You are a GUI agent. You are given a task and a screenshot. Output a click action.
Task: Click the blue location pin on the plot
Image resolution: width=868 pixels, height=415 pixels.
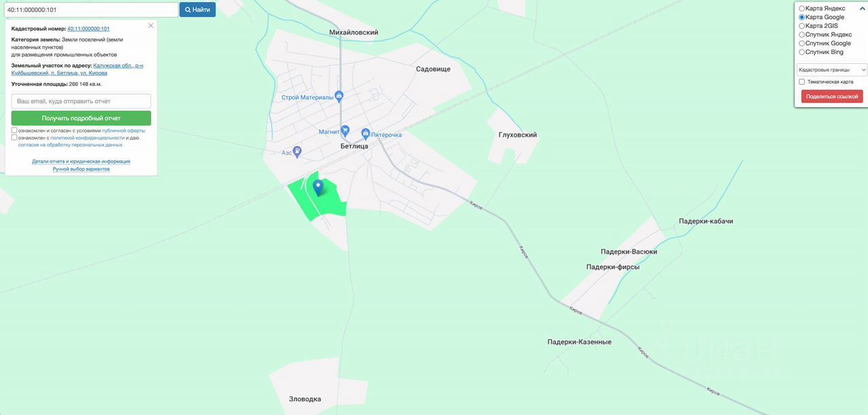pyautogui.click(x=318, y=188)
